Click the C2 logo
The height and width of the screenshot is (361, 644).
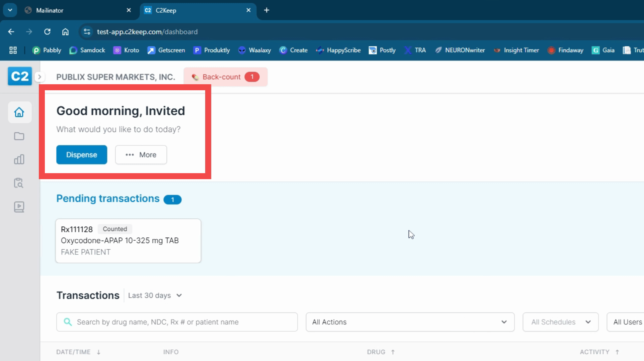click(x=20, y=76)
